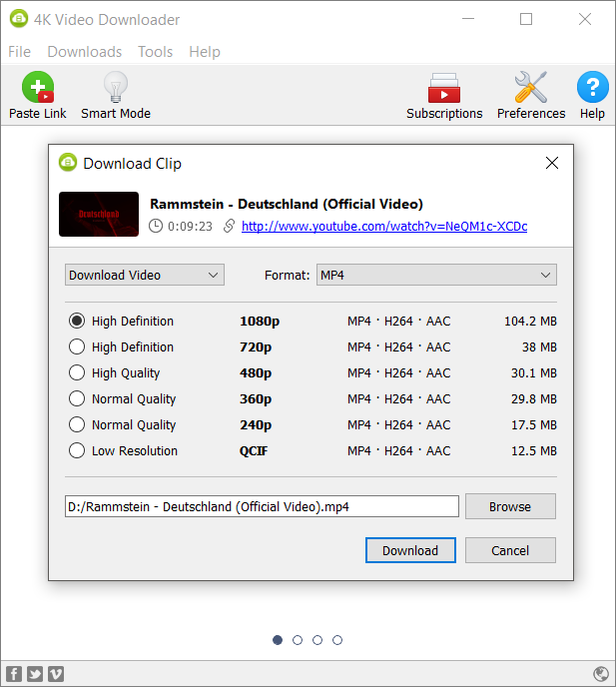The image size is (616, 687).
Task: Click the 29.8 MB file size
Action: [533, 399]
